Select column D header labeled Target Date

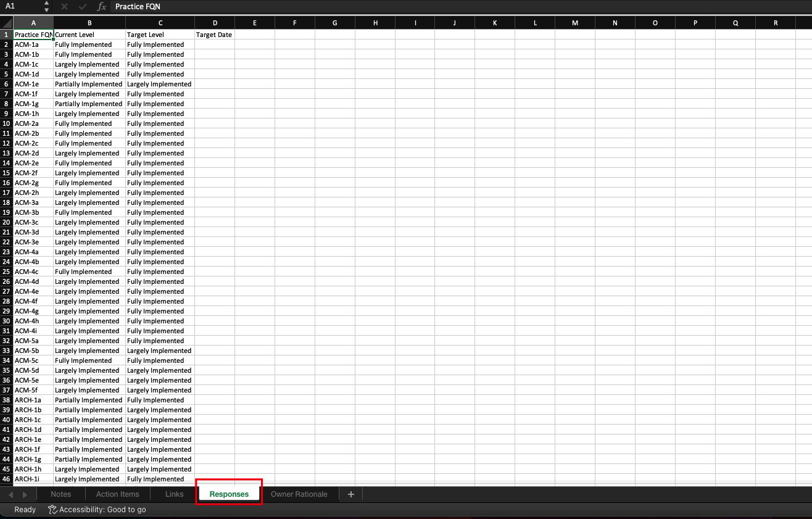point(215,22)
